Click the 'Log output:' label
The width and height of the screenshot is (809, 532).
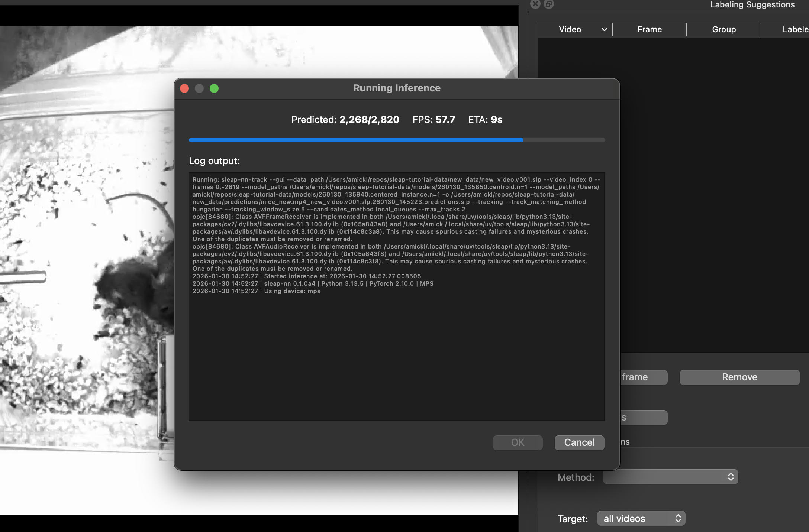(x=214, y=161)
